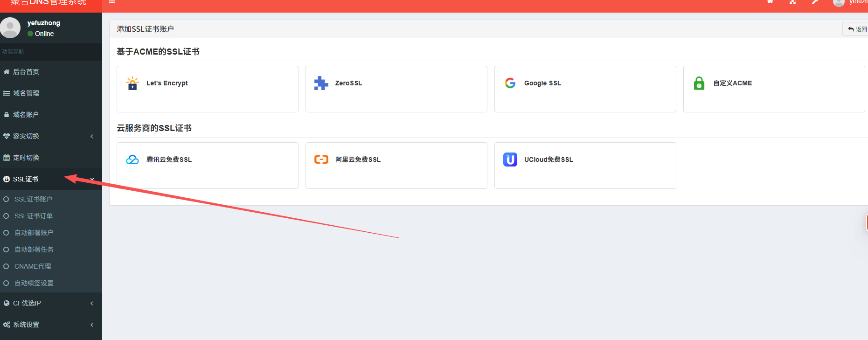Click the yefuzhong user avatar in sidebar
868x340 pixels.
click(10, 28)
